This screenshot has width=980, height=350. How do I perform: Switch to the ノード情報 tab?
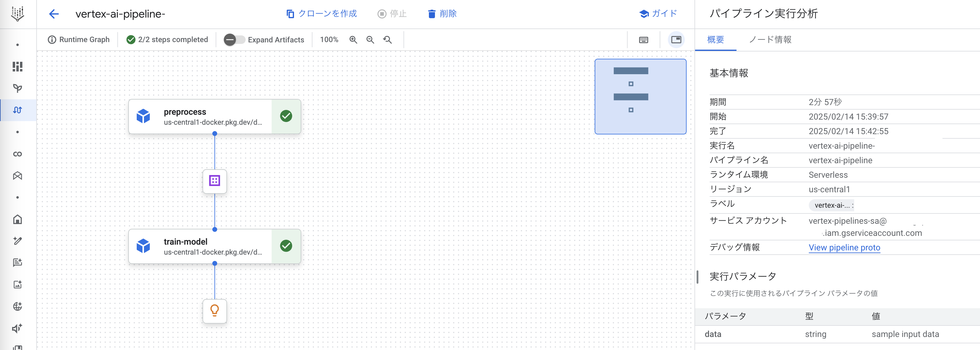coord(770,40)
